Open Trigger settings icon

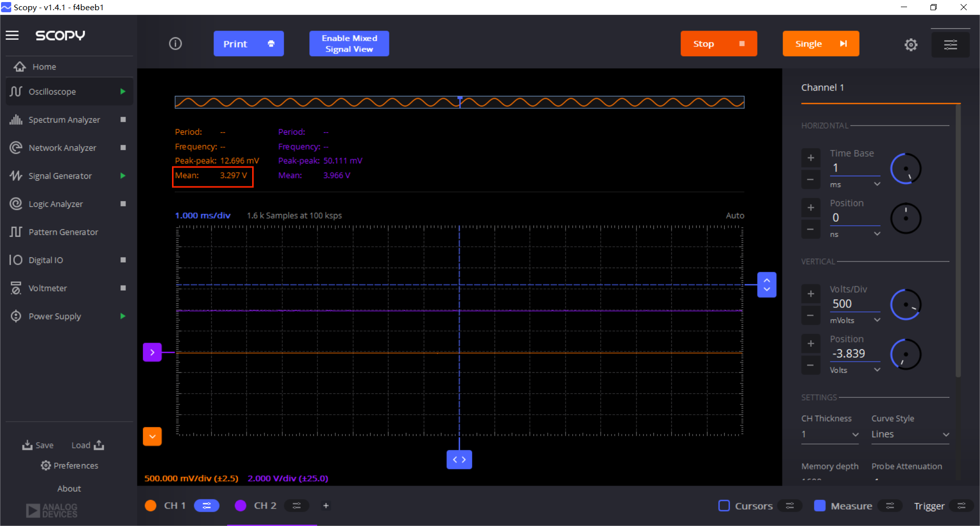[x=962, y=506]
